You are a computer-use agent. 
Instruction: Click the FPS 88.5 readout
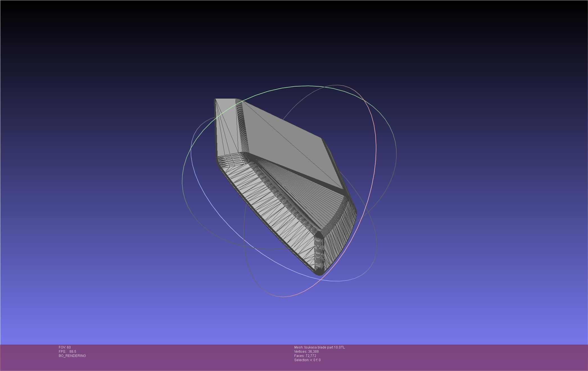click(67, 352)
